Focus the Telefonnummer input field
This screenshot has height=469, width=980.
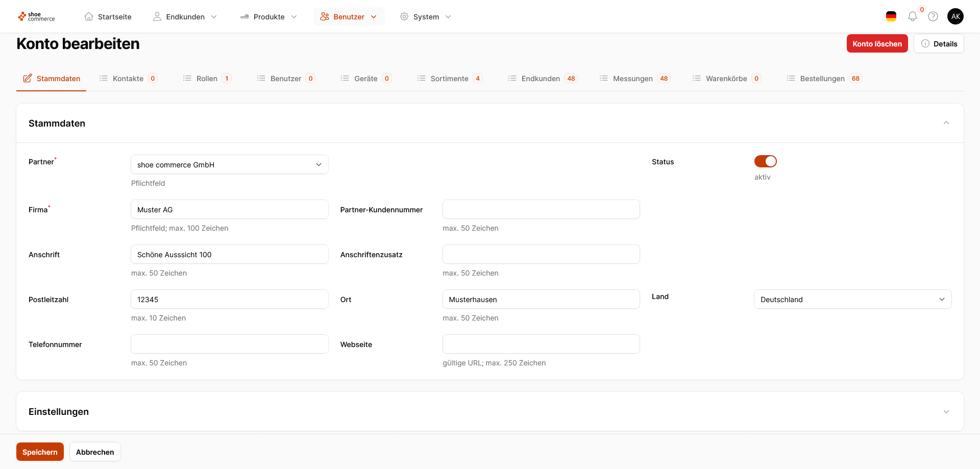click(x=229, y=344)
